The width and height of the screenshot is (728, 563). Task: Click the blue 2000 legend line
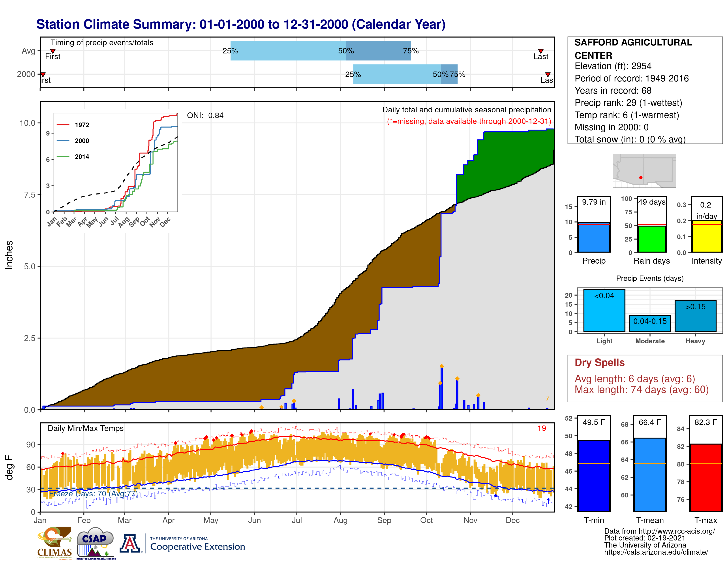coord(63,141)
